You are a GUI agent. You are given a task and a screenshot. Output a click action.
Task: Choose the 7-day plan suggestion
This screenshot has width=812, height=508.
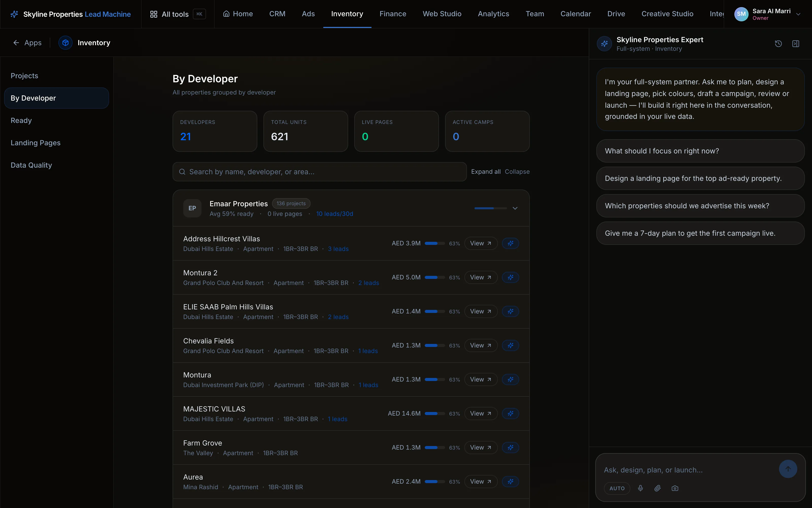click(700, 233)
